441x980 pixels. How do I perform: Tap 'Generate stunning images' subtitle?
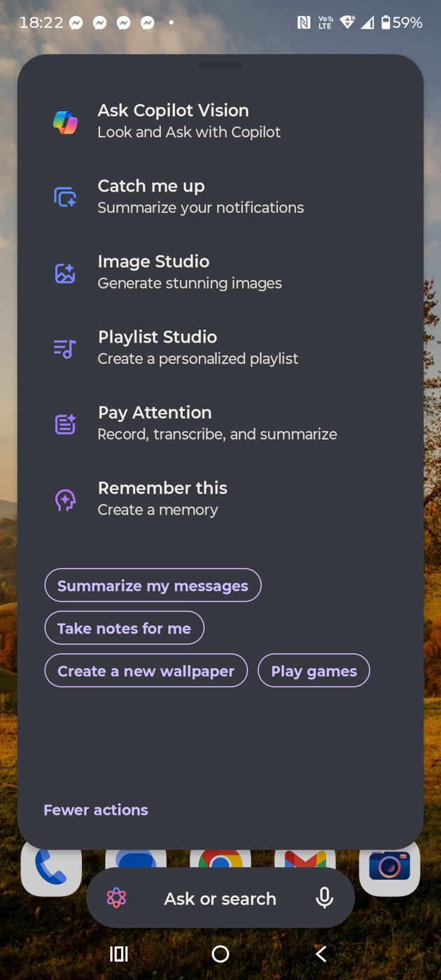(190, 283)
